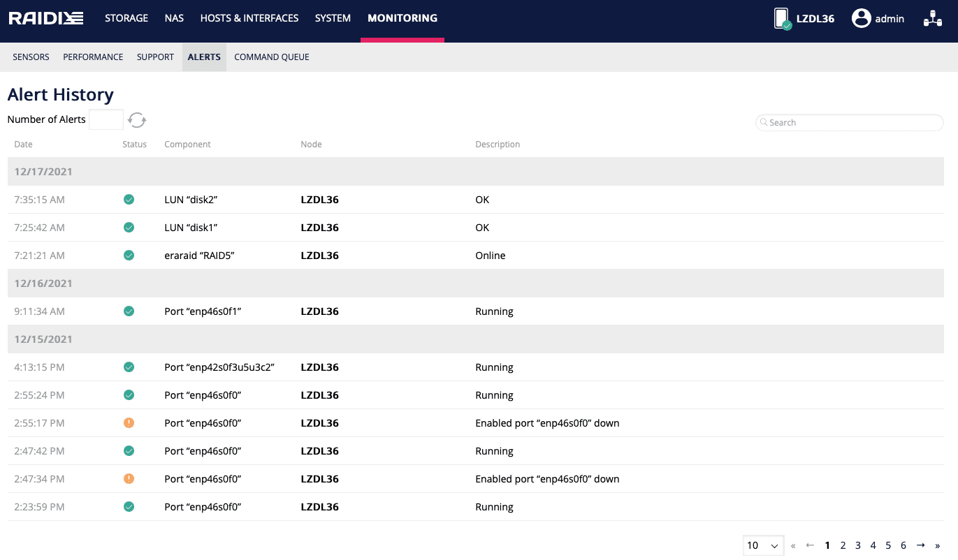The image size is (958, 560).
Task: Select the ALERTS tab
Action: (x=204, y=57)
